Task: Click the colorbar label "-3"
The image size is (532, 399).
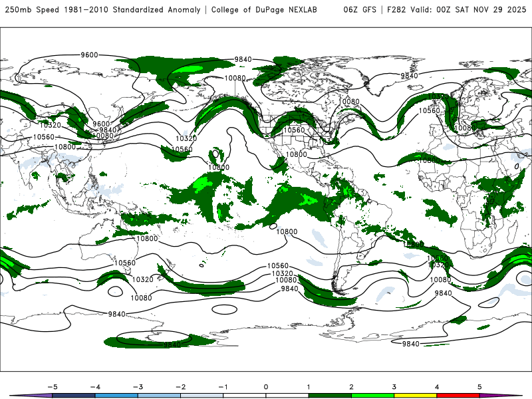Action: (138, 387)
